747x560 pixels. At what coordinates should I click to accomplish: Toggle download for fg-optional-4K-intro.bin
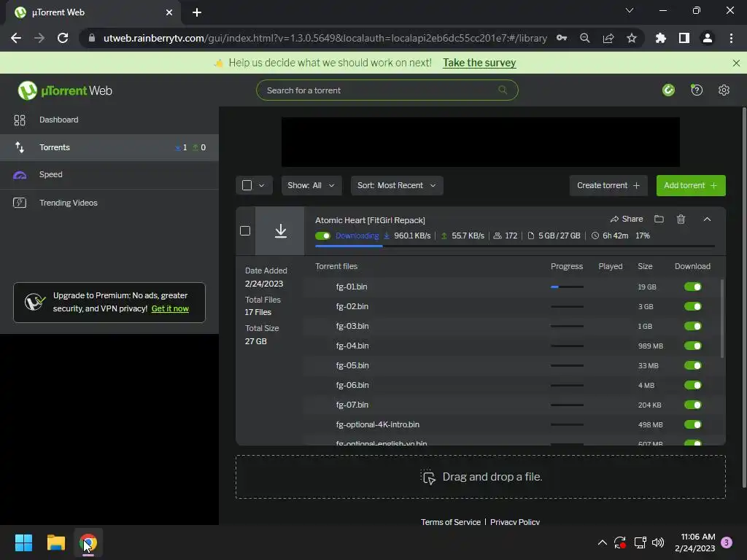pos(693,424)
